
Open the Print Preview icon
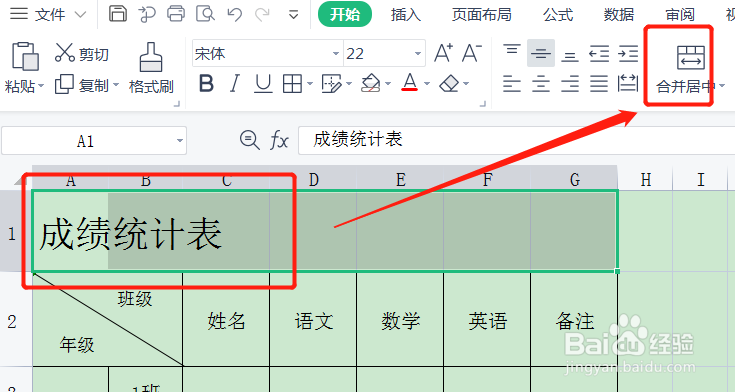pos(205,14)
